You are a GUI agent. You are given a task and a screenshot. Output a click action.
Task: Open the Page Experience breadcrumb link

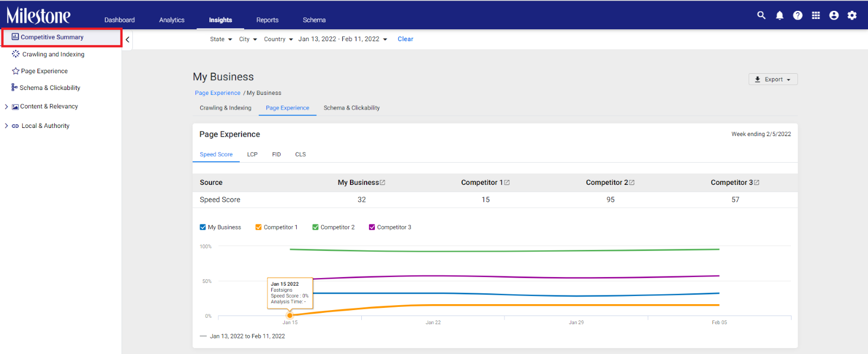point(218,93)
